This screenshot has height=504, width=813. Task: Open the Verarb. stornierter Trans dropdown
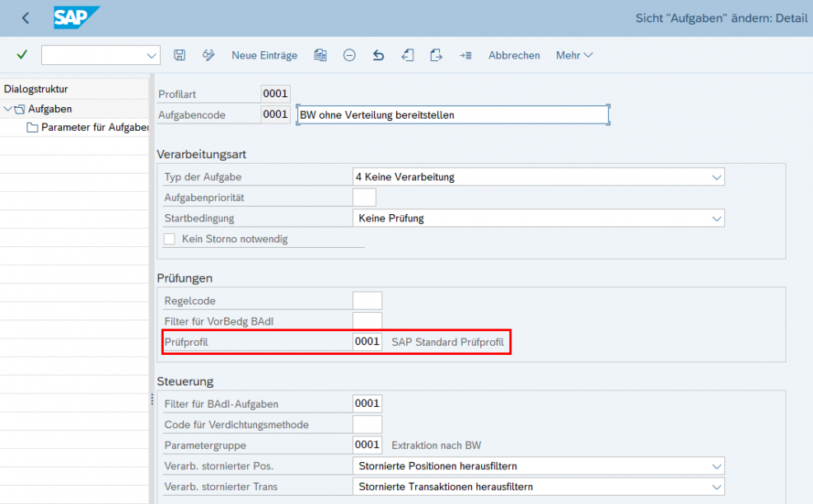coord(717,487)
